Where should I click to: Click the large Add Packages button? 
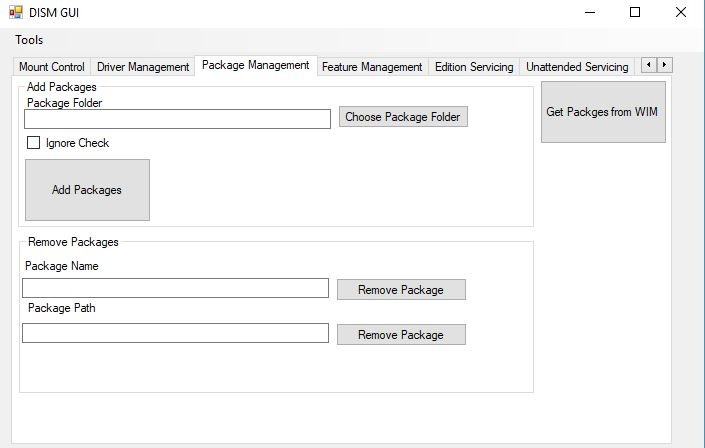tap(87, 190)
